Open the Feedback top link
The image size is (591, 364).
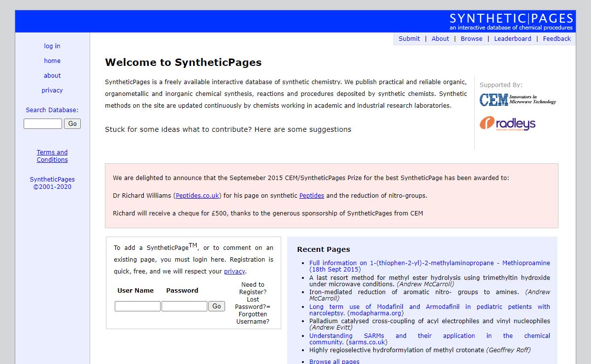coord(557,38)
